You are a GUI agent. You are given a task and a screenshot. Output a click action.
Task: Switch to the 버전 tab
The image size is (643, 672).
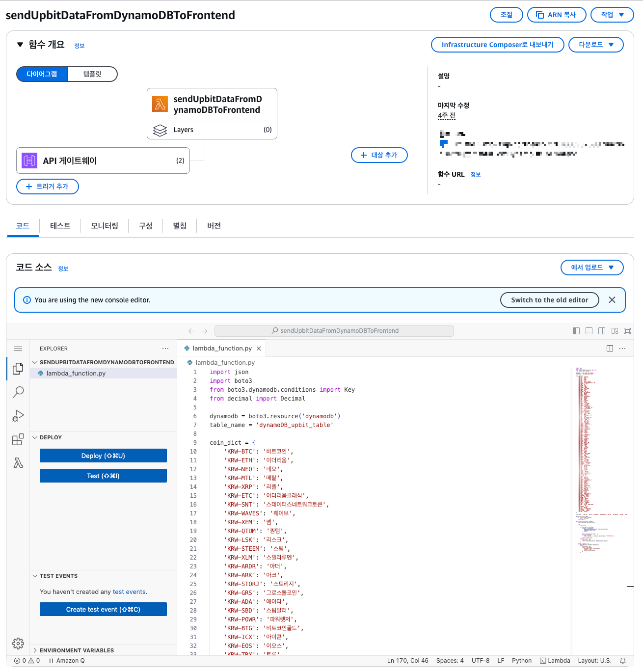(214, 226)
